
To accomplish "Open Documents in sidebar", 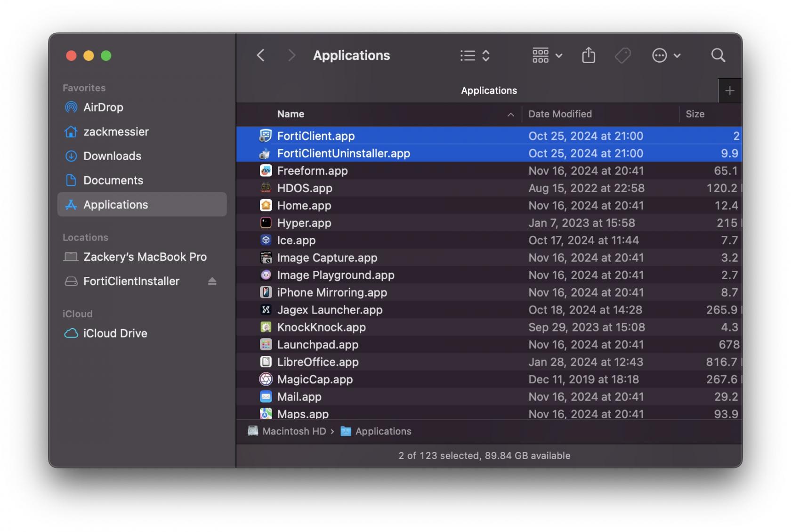I will point(142,180).
